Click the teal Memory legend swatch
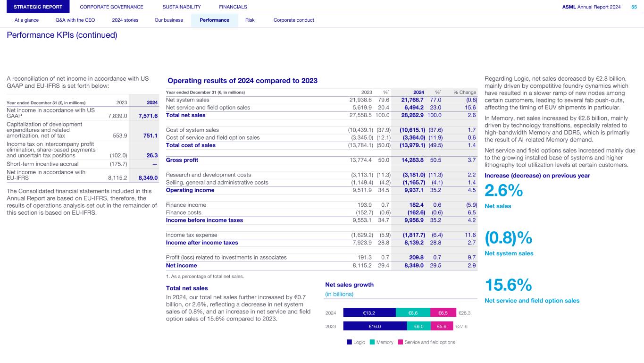 [372, 342]
